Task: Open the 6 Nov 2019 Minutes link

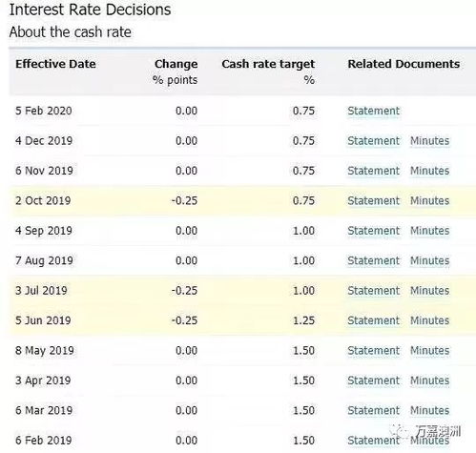Action: [x=429, y=171]
